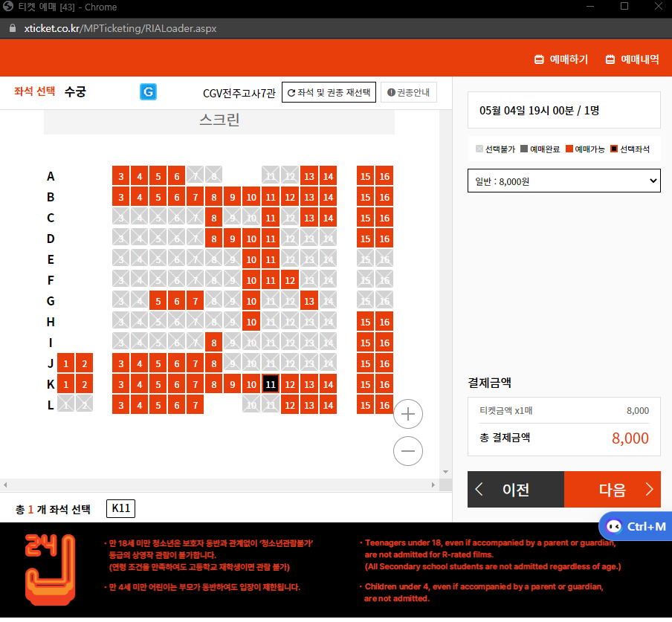Image resolution: width=672 pixels, height=622 pixels.
Task: Select seat G5
Action: pyautogui.click(x=158, y=301)
